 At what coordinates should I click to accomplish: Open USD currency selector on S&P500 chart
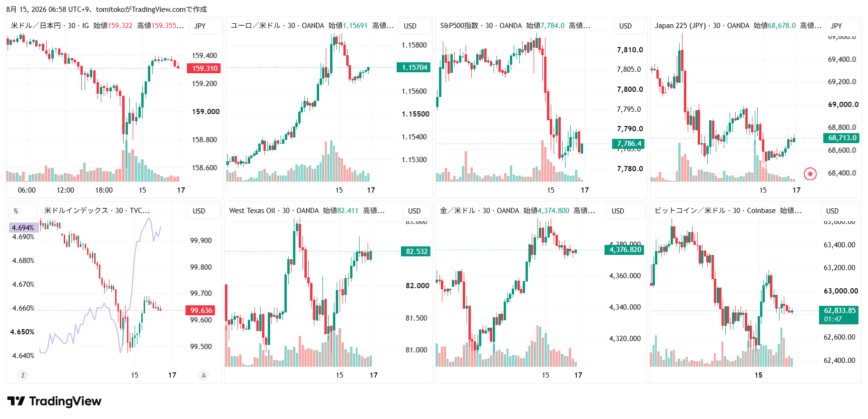(629, 26)
